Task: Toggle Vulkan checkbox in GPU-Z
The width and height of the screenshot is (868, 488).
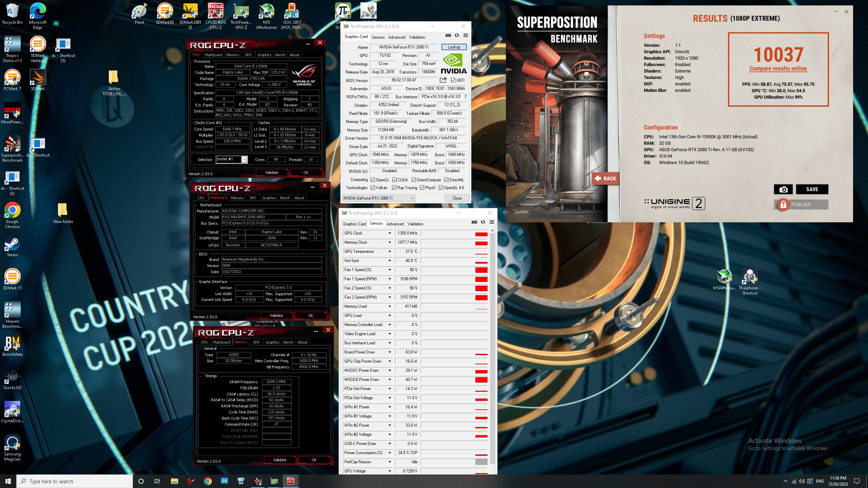Action: point(373,188)
